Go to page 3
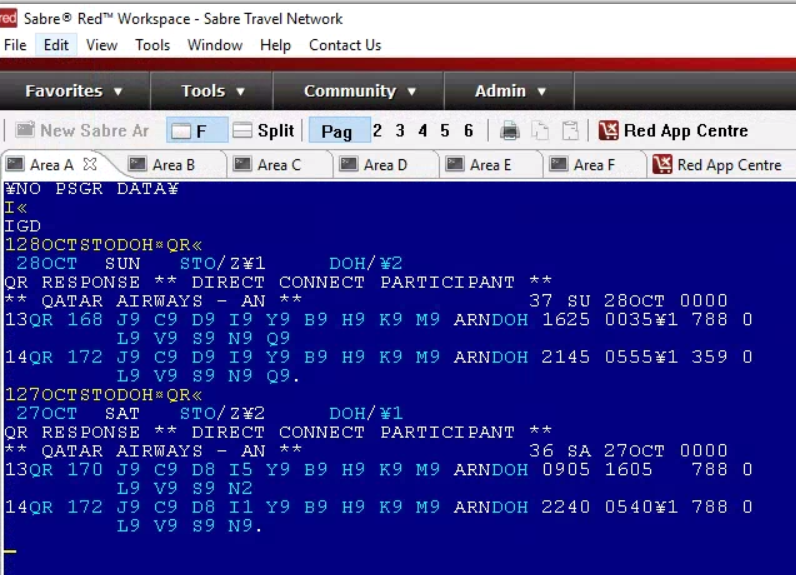The image size is (796, 575). pyautogui.click(x=400, y=131)
